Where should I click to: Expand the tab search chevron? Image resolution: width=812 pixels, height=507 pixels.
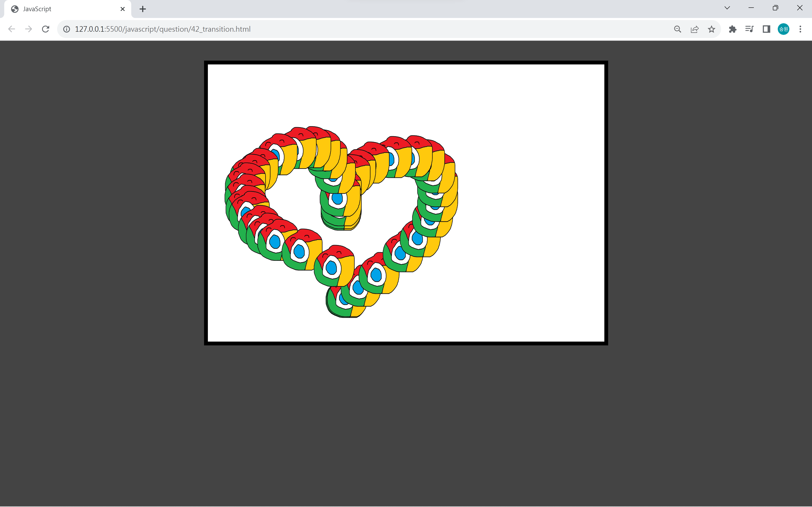[x=727, y=8]
